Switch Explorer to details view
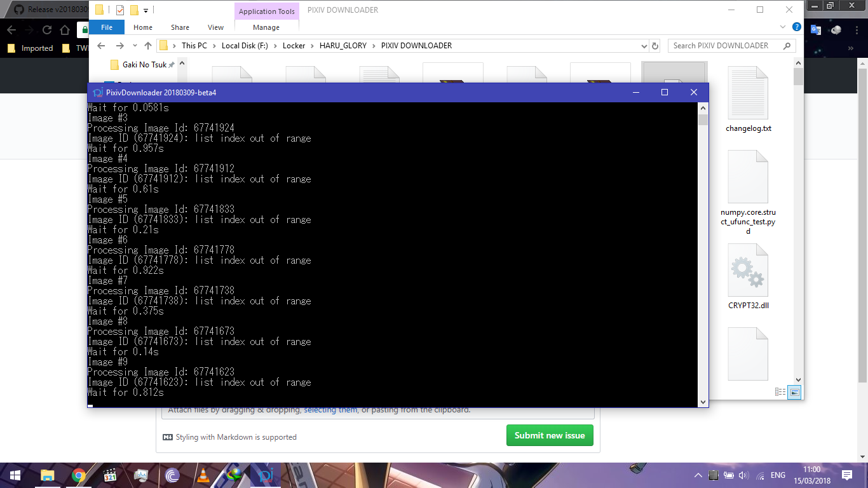 click(x=780, y=391)
